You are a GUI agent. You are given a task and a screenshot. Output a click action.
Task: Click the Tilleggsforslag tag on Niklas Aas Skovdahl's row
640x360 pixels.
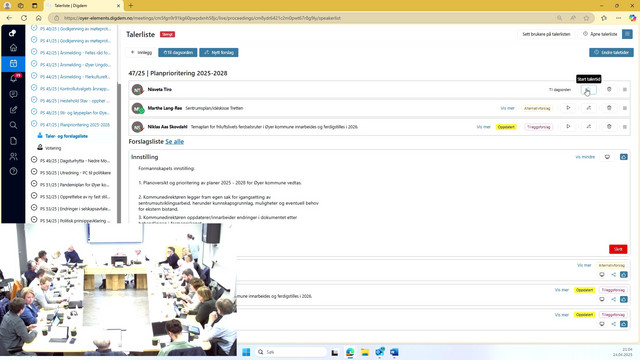[539, 127]
